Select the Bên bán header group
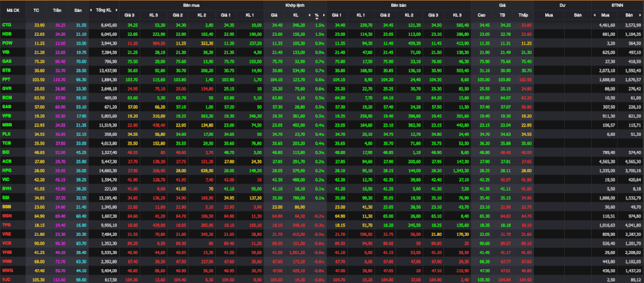The width and height of the screenshot is (644, 283). (x=399, y=5)
